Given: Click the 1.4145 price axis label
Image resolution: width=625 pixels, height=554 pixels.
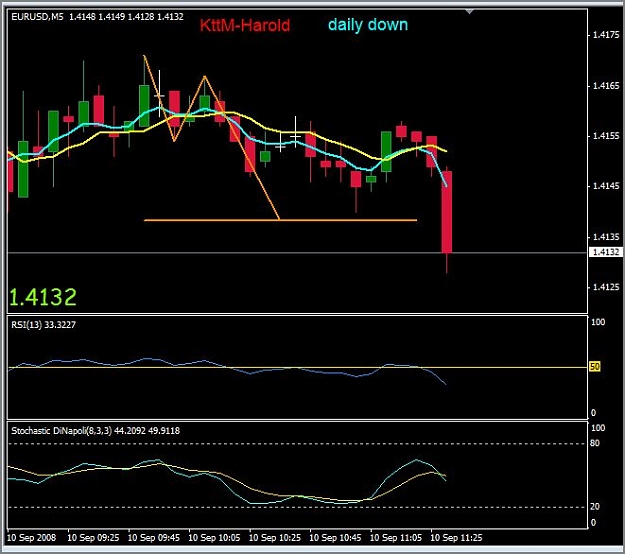Looking at the screenshot, I should (606, 186).
